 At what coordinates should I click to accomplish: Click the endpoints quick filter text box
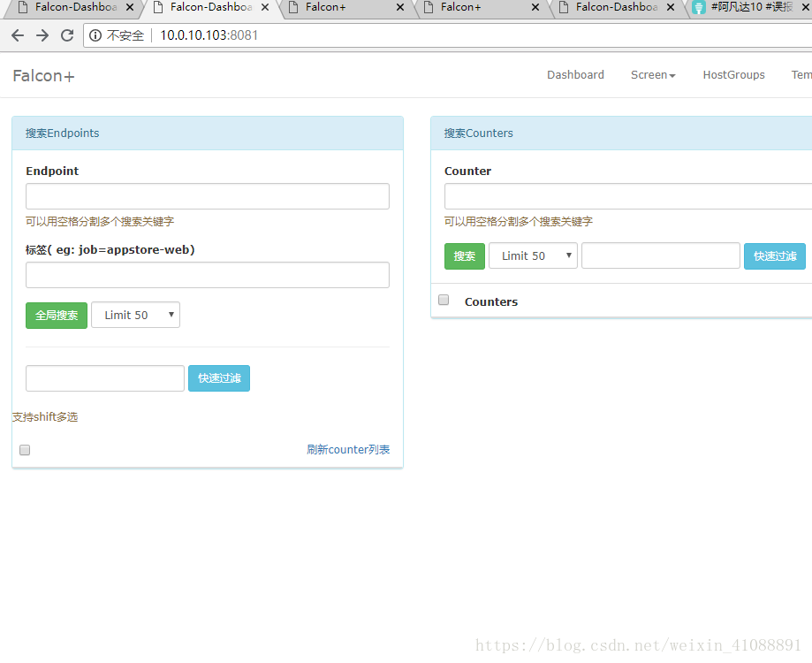(x=105, y=378)
